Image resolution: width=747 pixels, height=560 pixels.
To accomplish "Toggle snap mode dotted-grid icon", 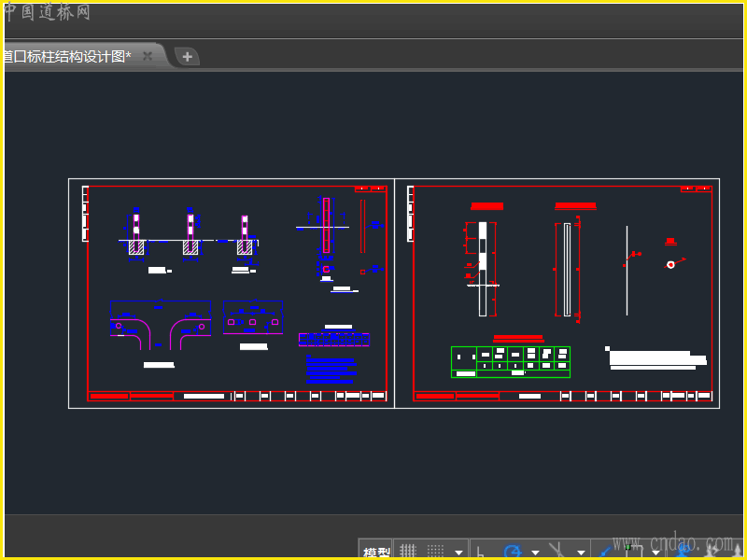I will (x=435, y=552).
